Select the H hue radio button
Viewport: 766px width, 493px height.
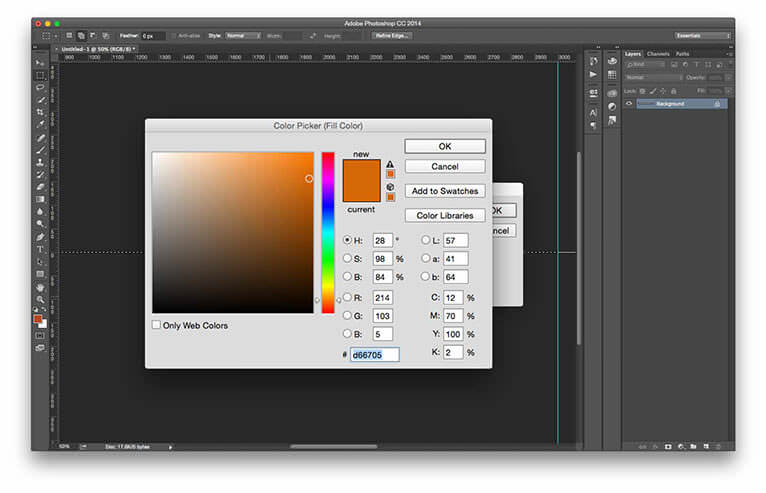pos(347,240)
